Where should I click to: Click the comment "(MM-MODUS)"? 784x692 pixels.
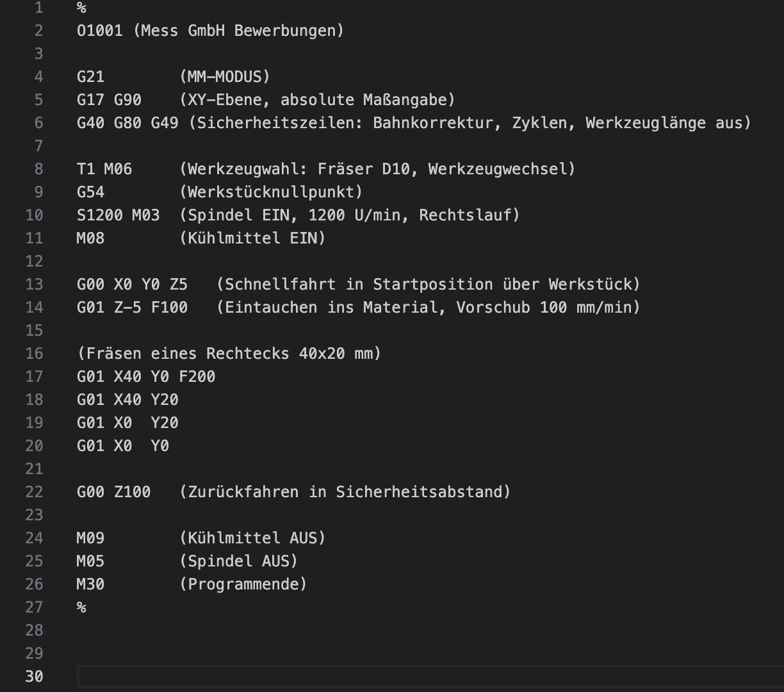pyautogui.click(x=225, y=77)
